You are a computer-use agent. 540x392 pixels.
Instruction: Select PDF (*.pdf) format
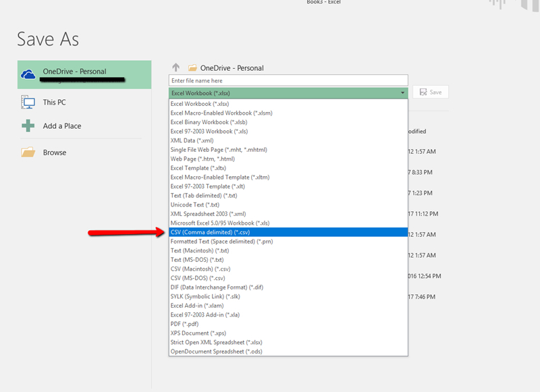pyautogui.click(x=288, y=324)
